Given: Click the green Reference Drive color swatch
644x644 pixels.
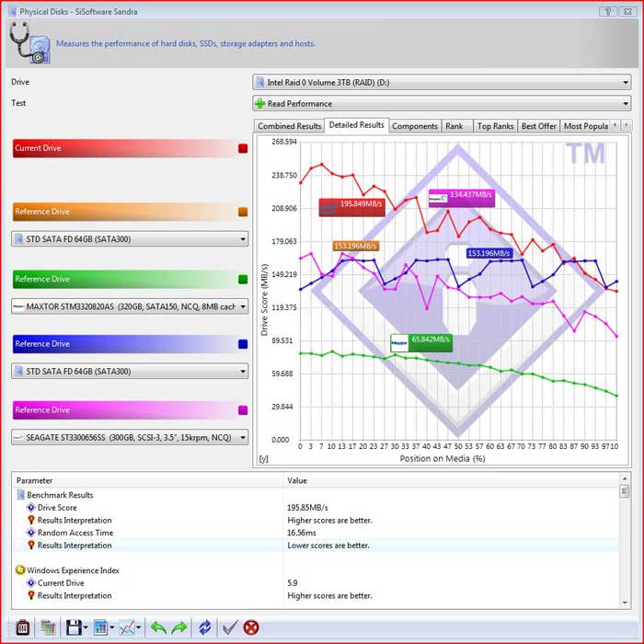Looking at the screenshot, I should point(243,280).
